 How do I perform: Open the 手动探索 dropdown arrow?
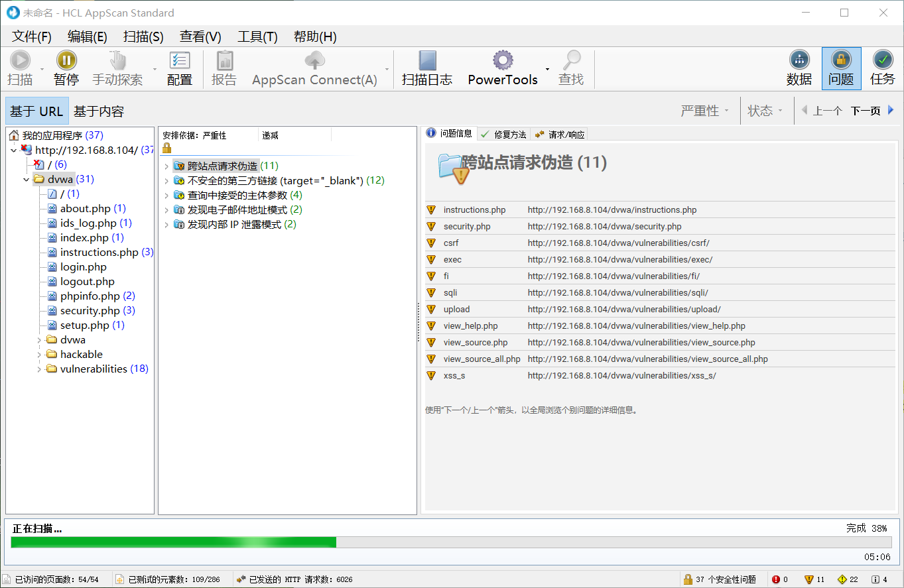click(155, 69)
